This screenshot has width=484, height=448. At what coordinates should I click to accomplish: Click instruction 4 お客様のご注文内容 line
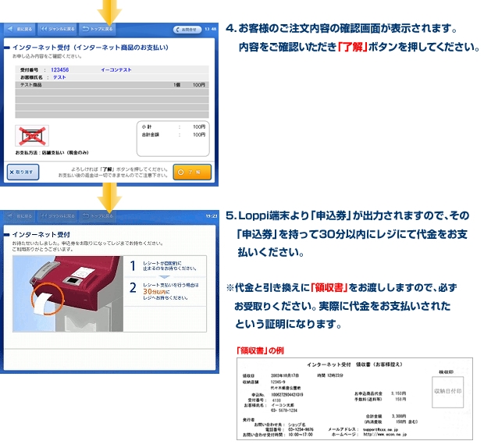(x=341, y=28)
